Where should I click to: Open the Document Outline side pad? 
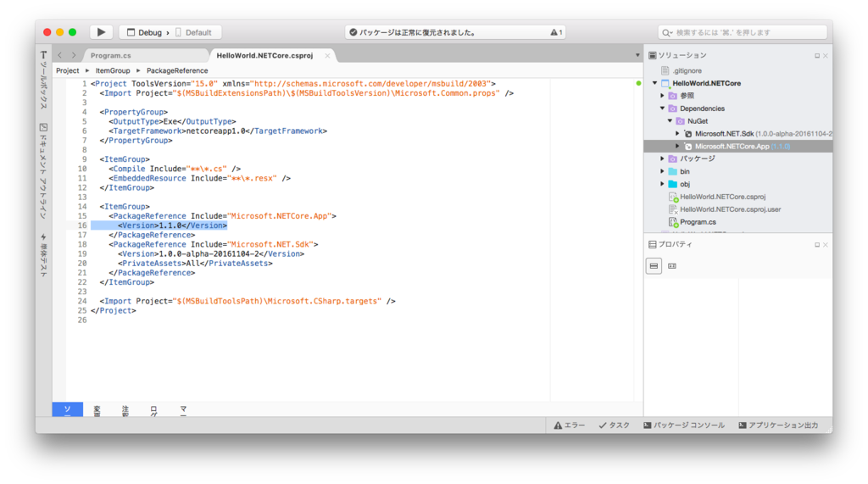pyautogui.click(x=44, y=170)
